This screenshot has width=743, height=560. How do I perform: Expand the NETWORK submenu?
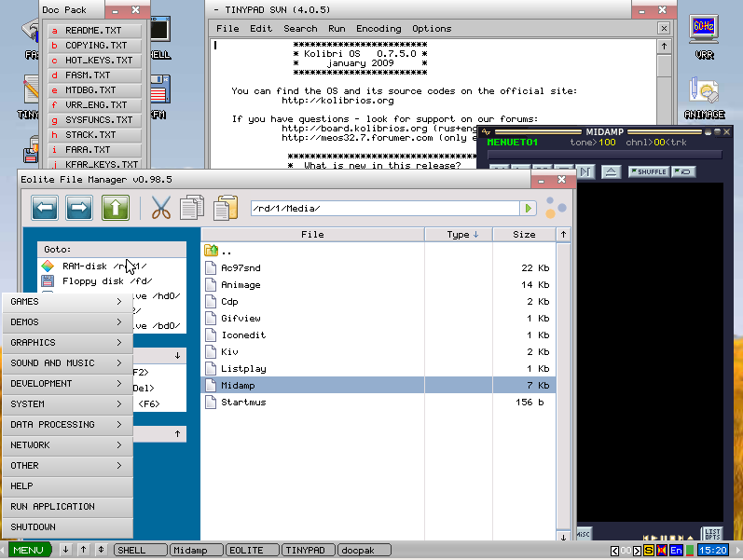point(67,445)
